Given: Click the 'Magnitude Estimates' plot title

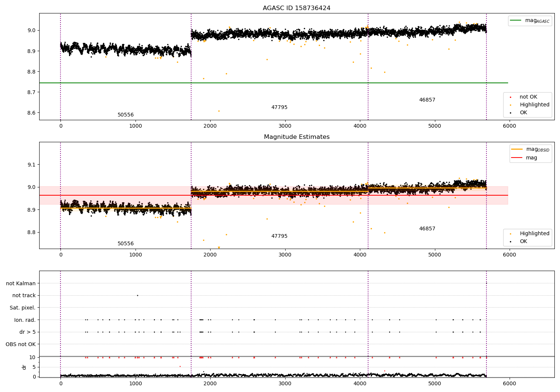Looking at the screenshot, I should pos(296,137).
